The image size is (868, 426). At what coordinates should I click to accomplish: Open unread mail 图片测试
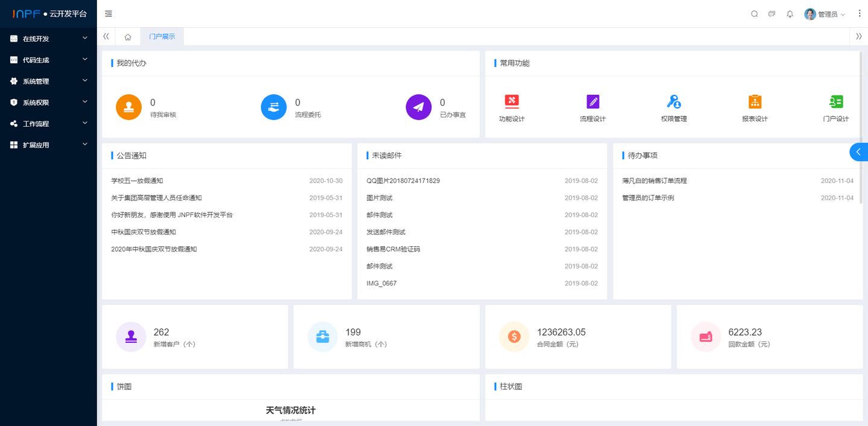tap(379, 198)
